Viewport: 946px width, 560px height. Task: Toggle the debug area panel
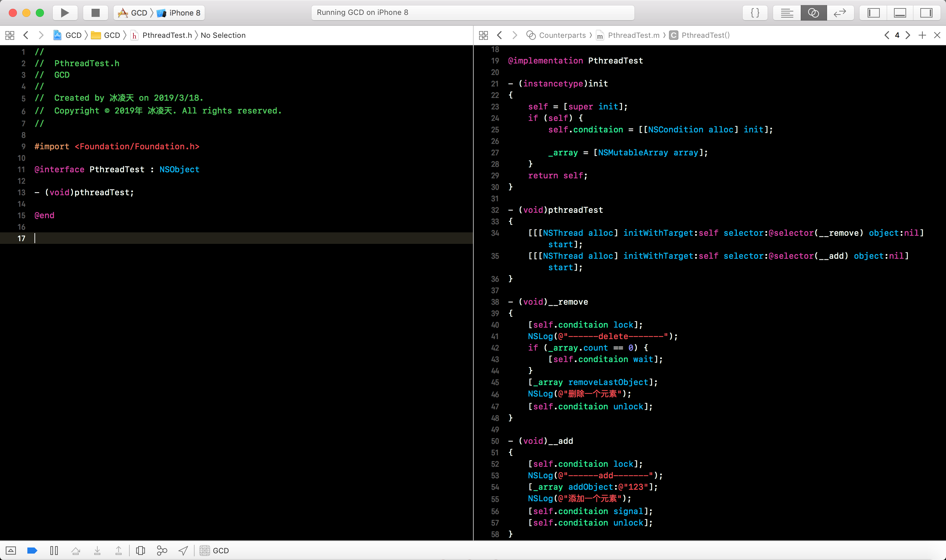point(900,13)
